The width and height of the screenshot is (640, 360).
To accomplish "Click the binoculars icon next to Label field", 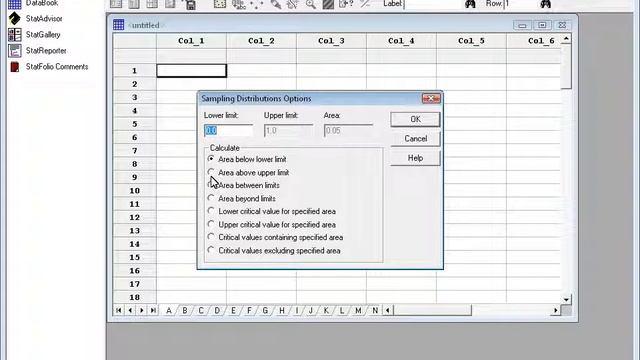I will pos(470,4).
